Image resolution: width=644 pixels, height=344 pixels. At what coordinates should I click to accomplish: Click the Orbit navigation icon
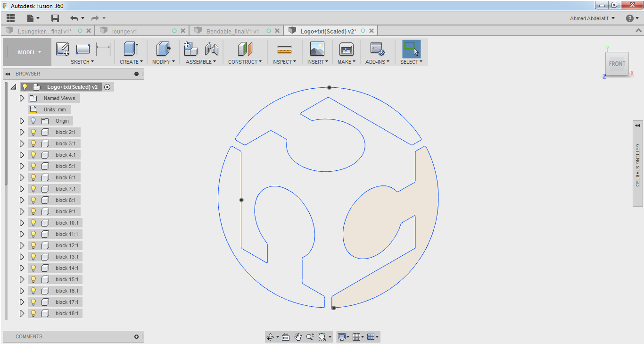[270, 337]
